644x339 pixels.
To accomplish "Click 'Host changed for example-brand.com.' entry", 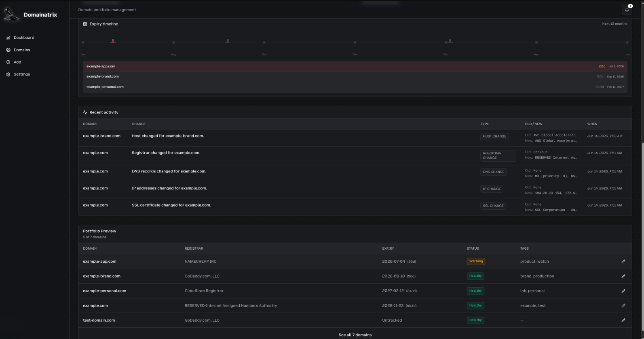I will tap(168, 136).
